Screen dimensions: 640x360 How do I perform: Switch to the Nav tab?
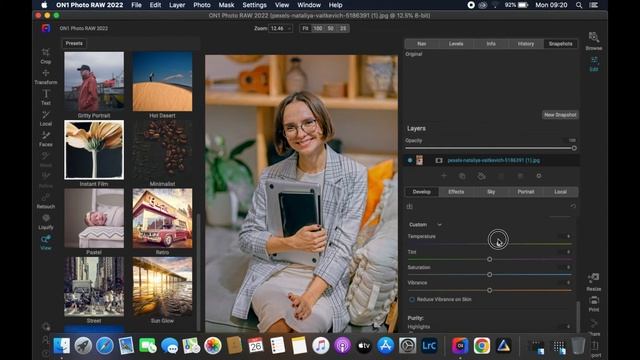click(422, 44)
